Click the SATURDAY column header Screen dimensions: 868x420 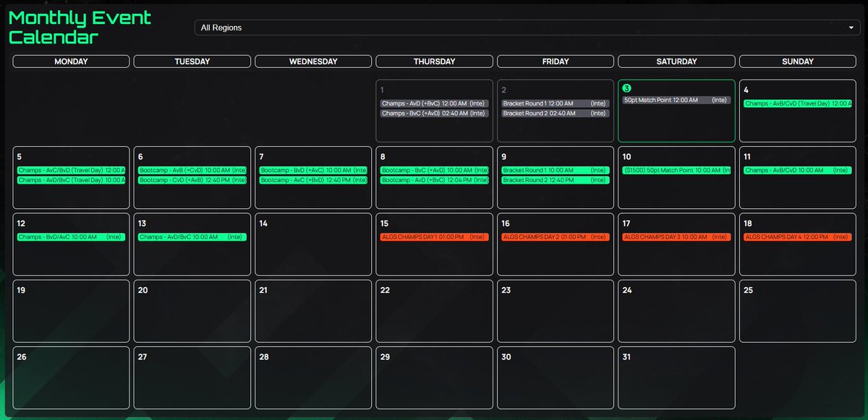[x=676, y=61]
